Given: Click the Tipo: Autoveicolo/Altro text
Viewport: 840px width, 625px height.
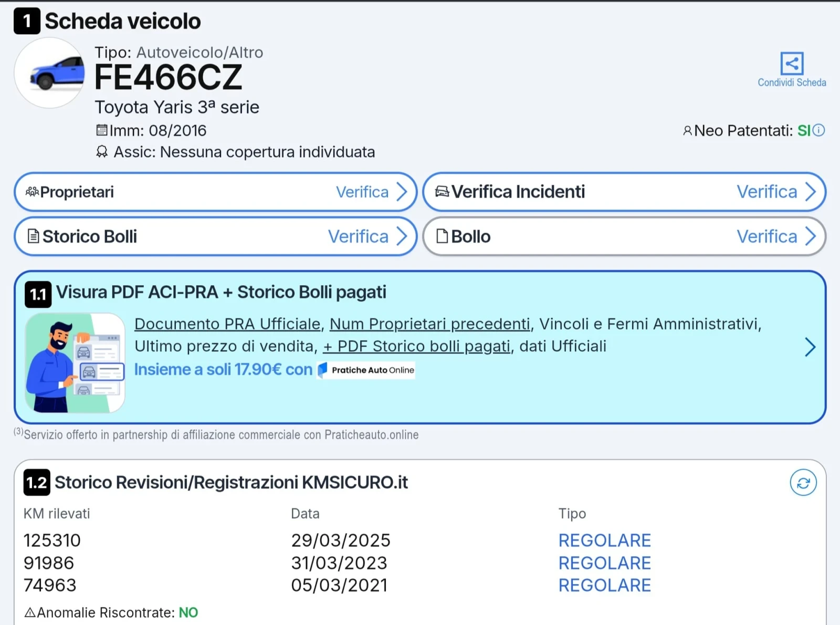Looking at the screenshot, I should point(179,53).
